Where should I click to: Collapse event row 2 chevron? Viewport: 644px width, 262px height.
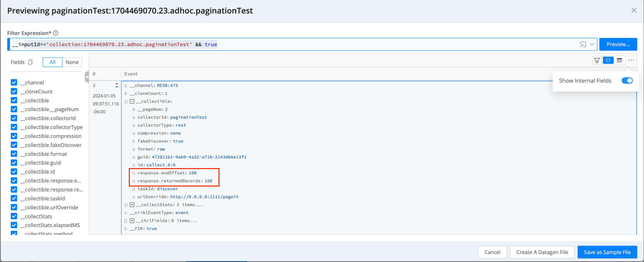[x=117, y=85]
